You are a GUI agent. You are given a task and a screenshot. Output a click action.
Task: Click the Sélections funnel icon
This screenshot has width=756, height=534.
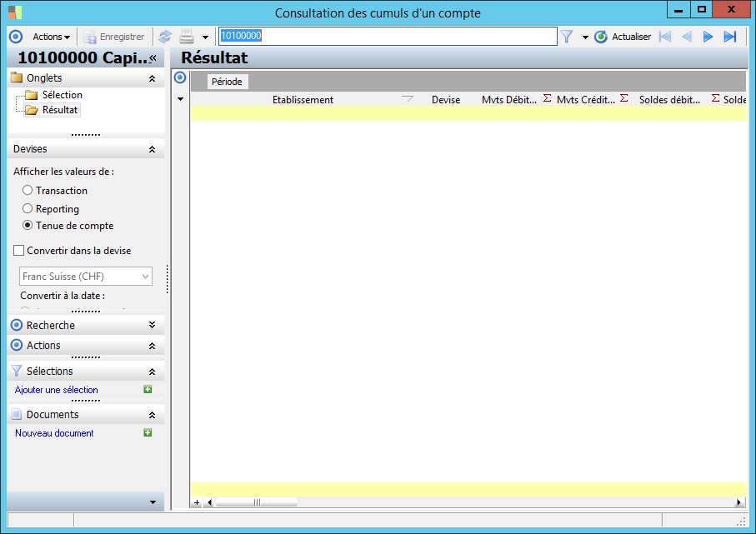click(x=17, y=371)
